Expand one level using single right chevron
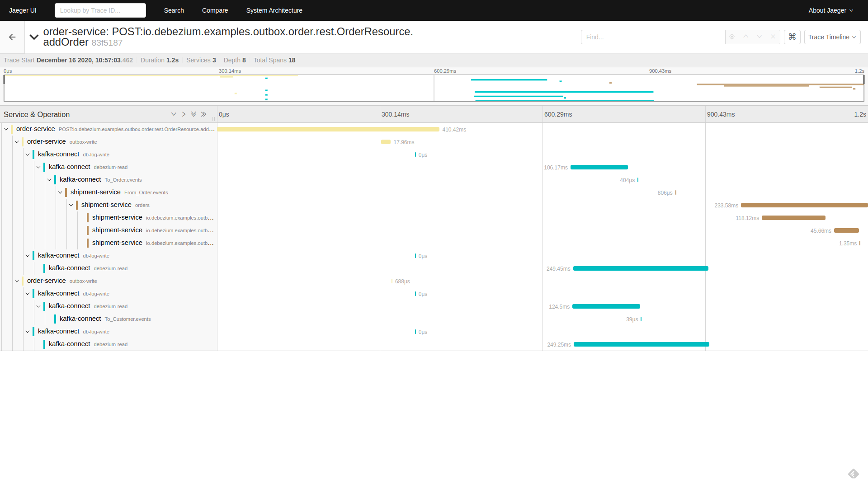 coord(184,114)
